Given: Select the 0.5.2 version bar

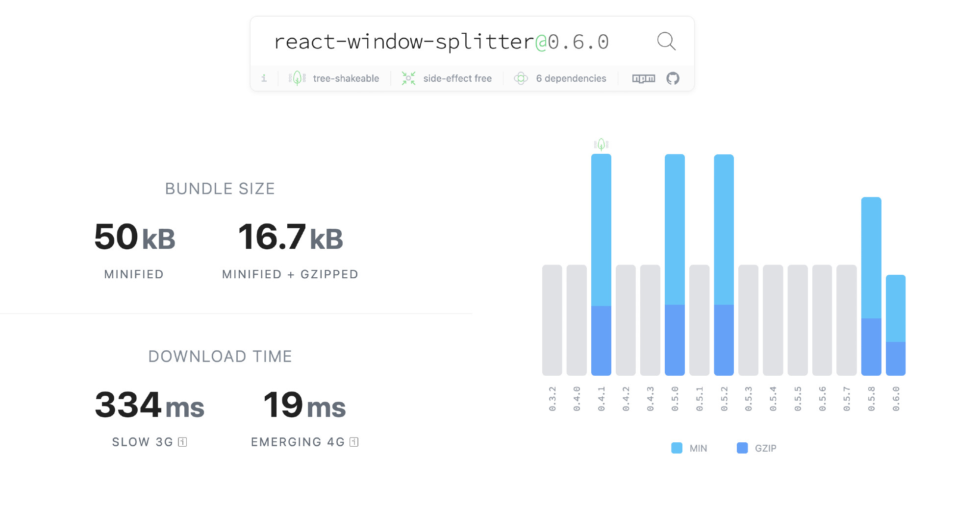Looking at the screenshot, I should [724, 265].
